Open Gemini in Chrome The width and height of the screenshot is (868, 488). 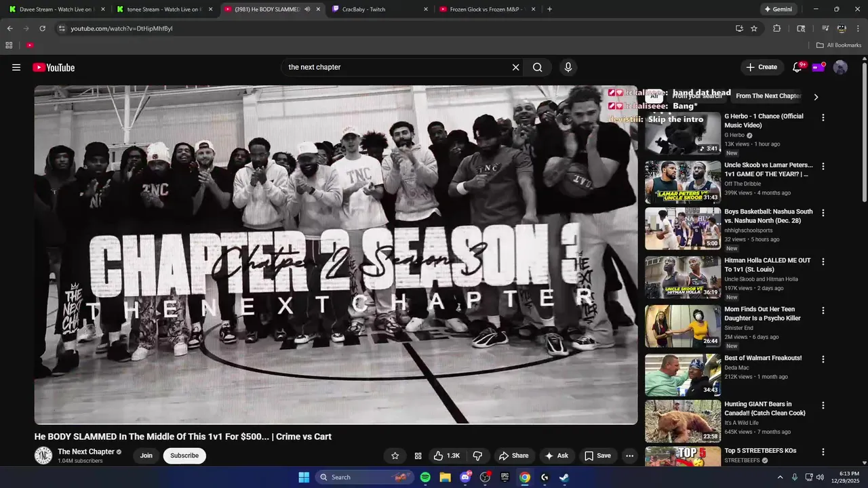point(778,9)
